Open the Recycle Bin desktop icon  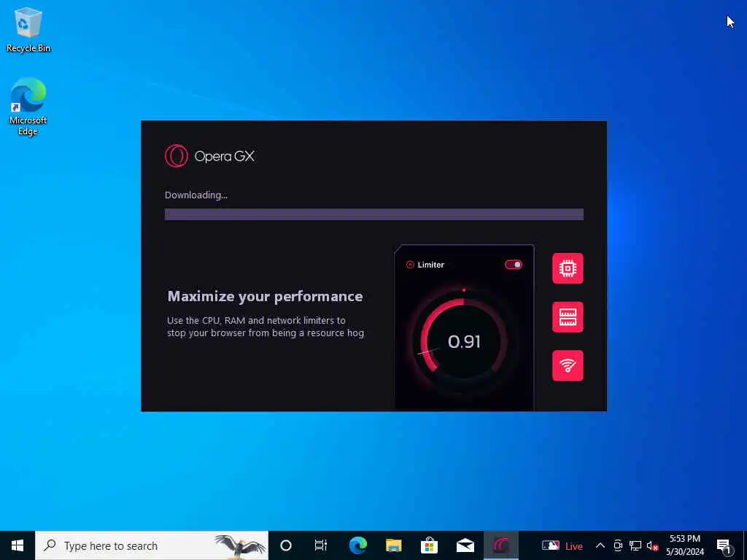click(28, 31)
